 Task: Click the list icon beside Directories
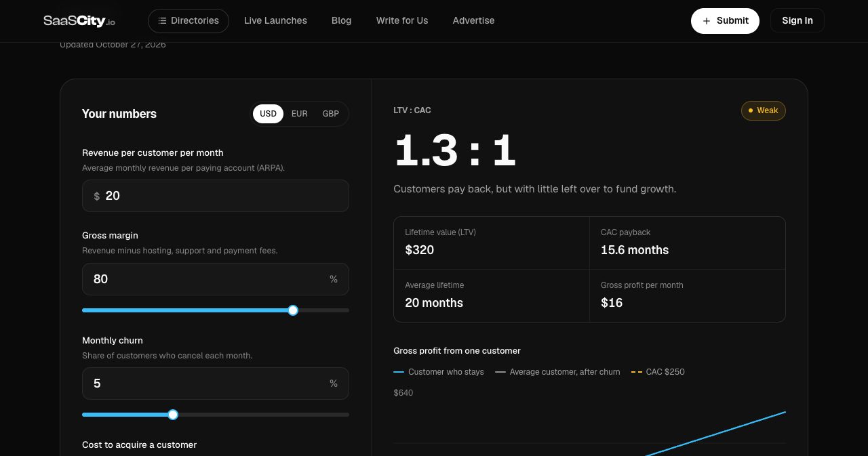(x=162, y=21)
